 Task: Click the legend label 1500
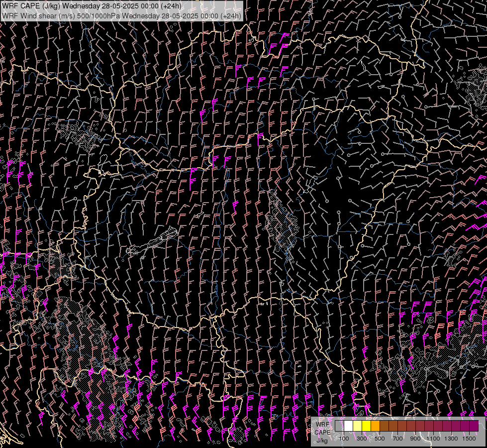pos(469,439)
